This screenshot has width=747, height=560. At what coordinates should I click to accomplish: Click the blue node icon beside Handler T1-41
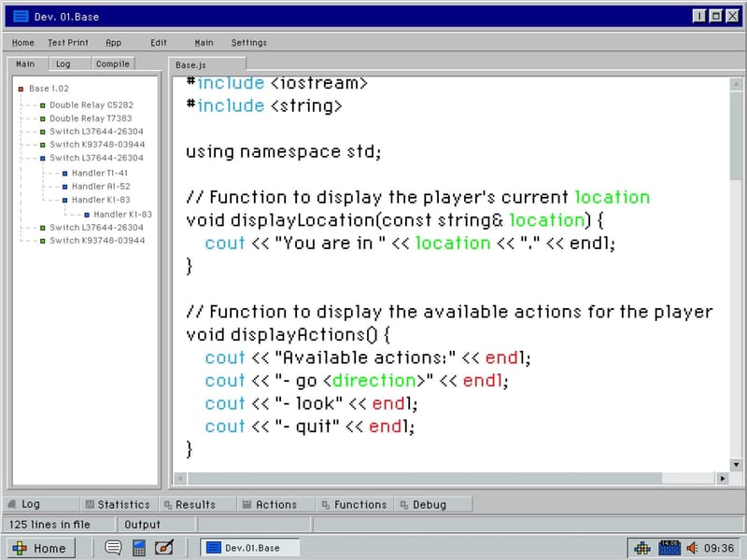pos(64,173)
